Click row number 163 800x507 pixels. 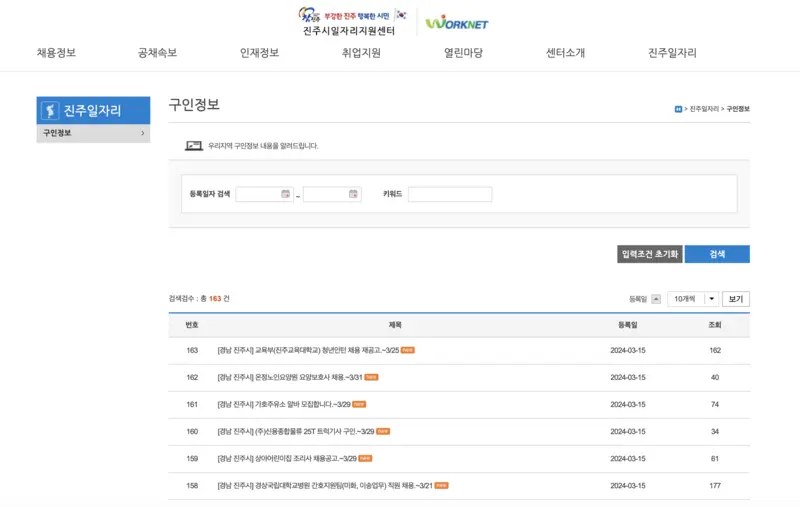tap(192, 350)
